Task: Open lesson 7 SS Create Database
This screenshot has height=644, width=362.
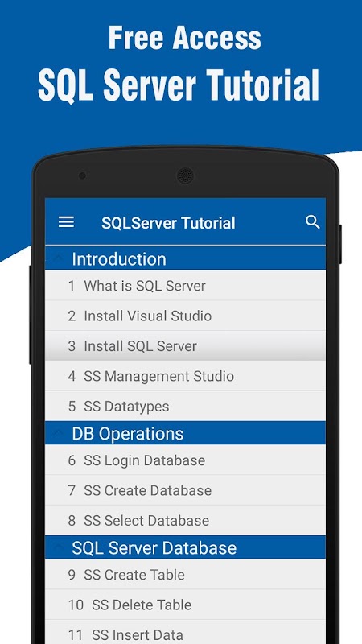Action: (x=185, y=490)
